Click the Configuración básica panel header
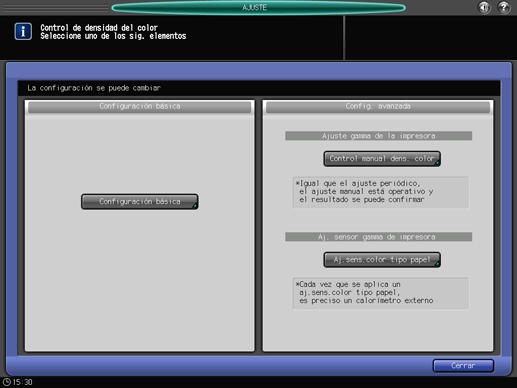 140,106
